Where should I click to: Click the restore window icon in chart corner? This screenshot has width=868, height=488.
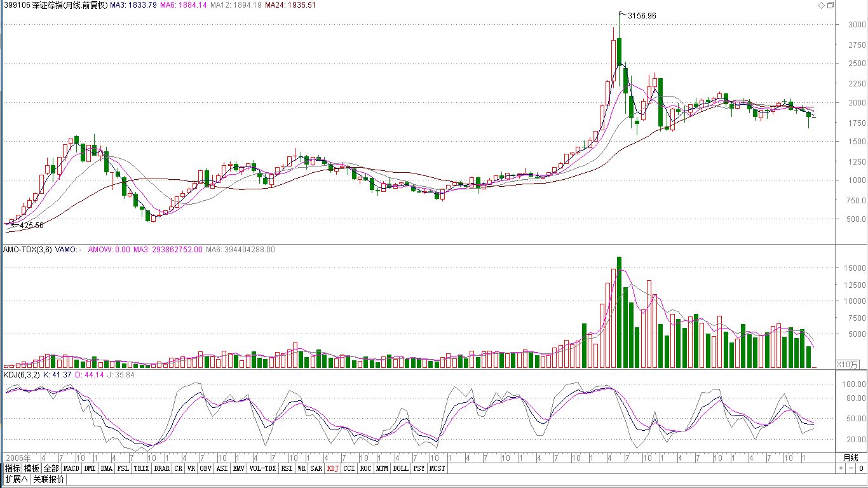point(830,5)
